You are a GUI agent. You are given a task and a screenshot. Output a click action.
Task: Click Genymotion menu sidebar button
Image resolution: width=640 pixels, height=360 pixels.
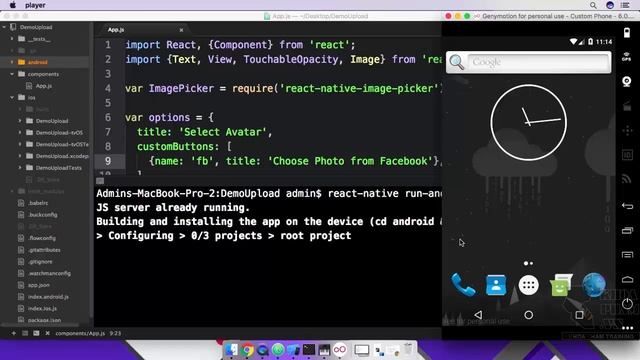click(x=627, y=255)
